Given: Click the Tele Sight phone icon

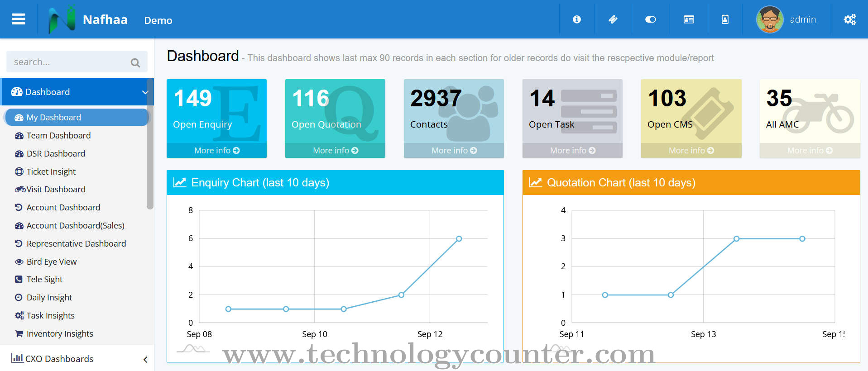Looking at the screenshot, I should 19,279.
